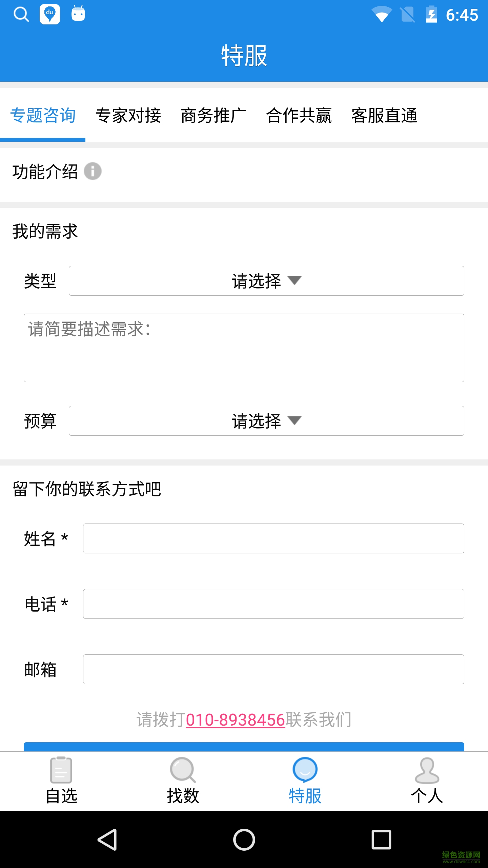Select the 专题咨询 tab

[43, 115]
